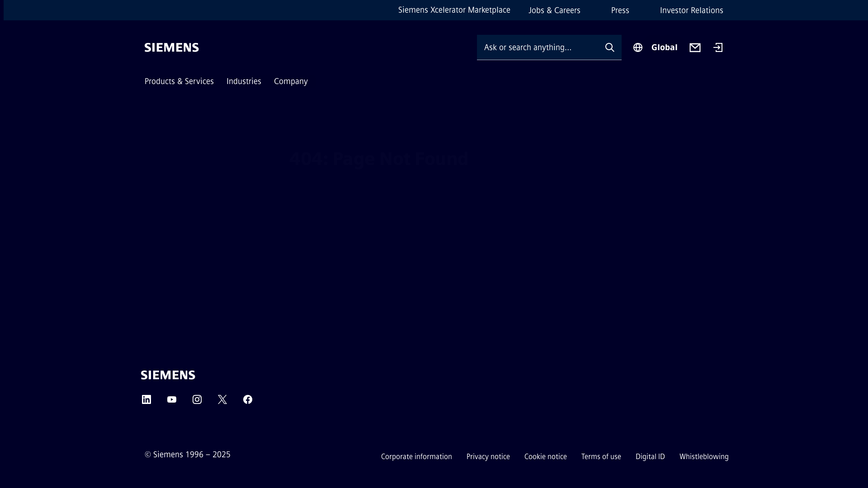Click the login arrow icon

click(718, 47)
